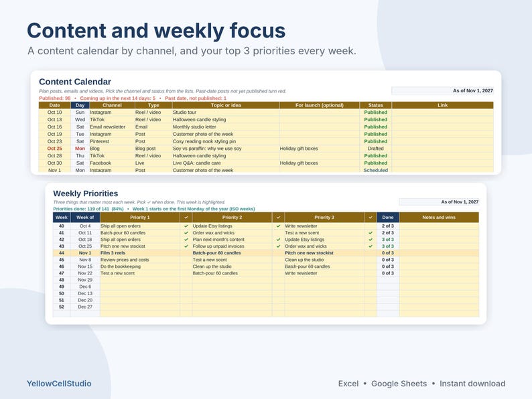Select the Dec 27 week-of cell
Screen dimensions: 532x399
(85, 307)
